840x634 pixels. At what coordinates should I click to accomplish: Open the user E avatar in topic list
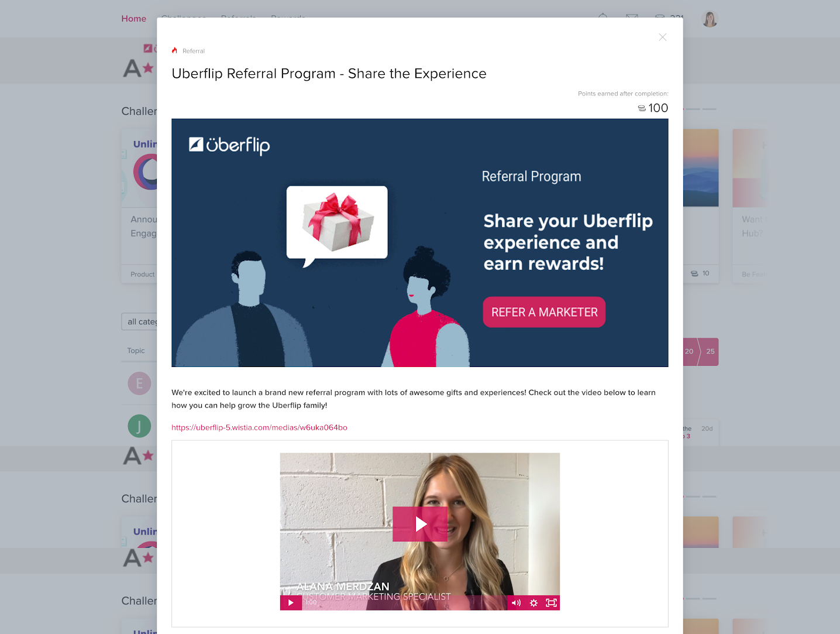139,383
